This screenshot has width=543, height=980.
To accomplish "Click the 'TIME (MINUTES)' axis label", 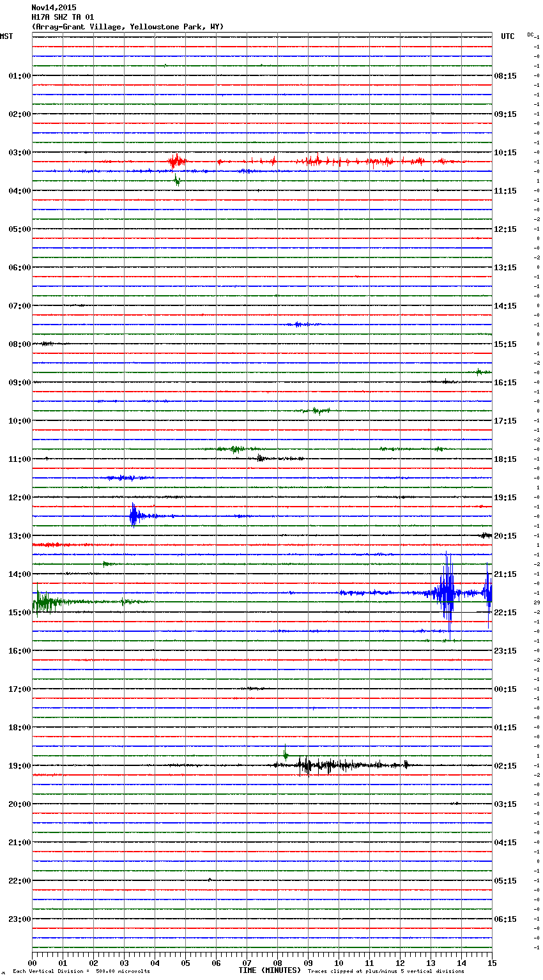I will pyautogui.click(x=270, y=970).
